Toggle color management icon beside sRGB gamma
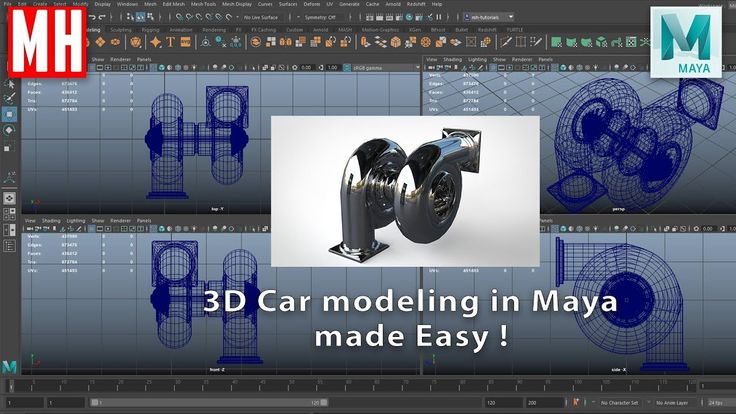This screenshot has height=414, width=736. click(x=347, y=68)
